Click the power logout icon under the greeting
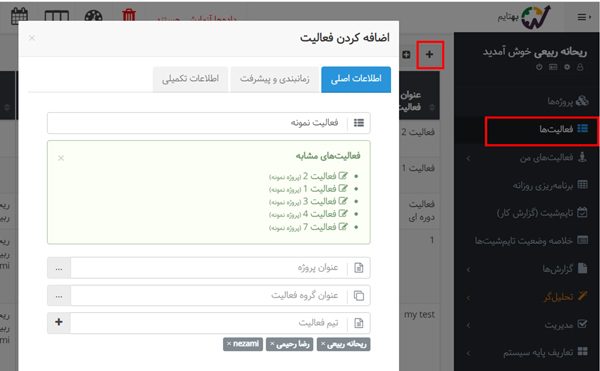The height and width of the screenshot is (371, 600). (x=539, y=67)
